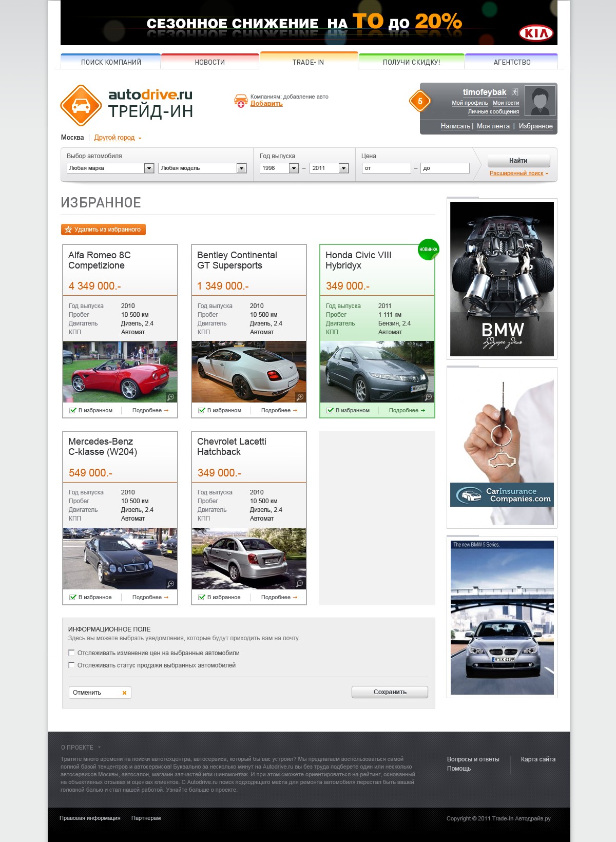
Task: Open the Избранное link in user panel
Action: coord(536,126)
